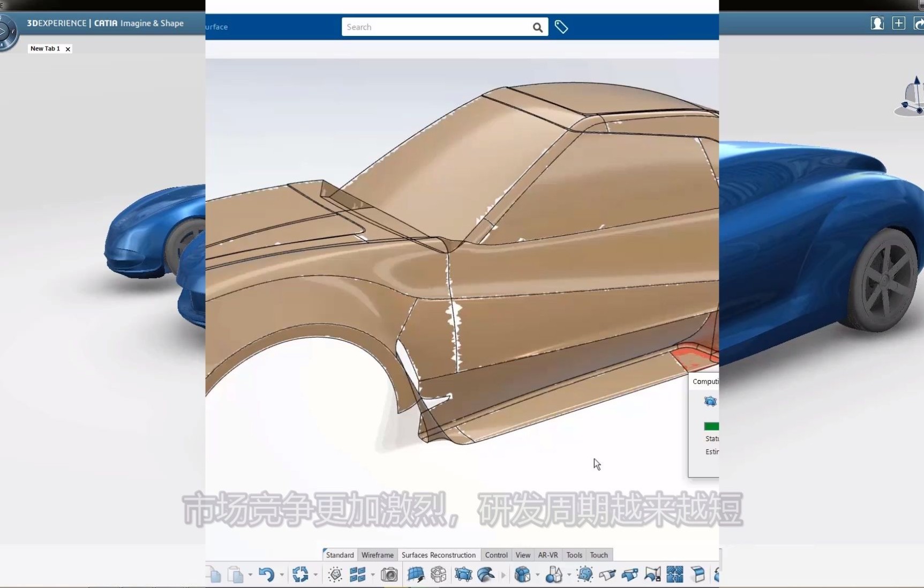The image size is (924, 588).
Task: Click the 3DEXPERIENCE compass icon
Action: (7, 32)
